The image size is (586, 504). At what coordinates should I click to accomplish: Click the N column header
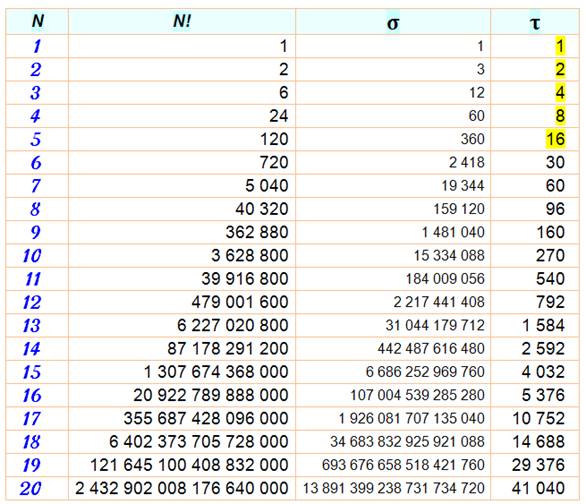click(37, 21)
